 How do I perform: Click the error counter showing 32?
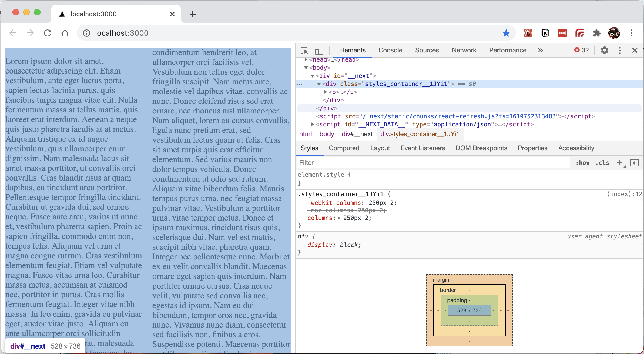click(x=581, y=50)
